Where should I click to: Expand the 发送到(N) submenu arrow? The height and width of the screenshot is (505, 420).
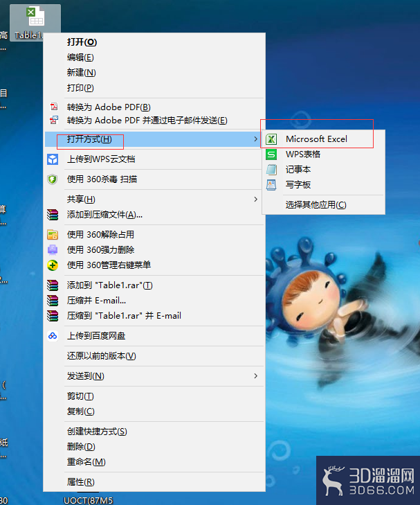(255, 376)
